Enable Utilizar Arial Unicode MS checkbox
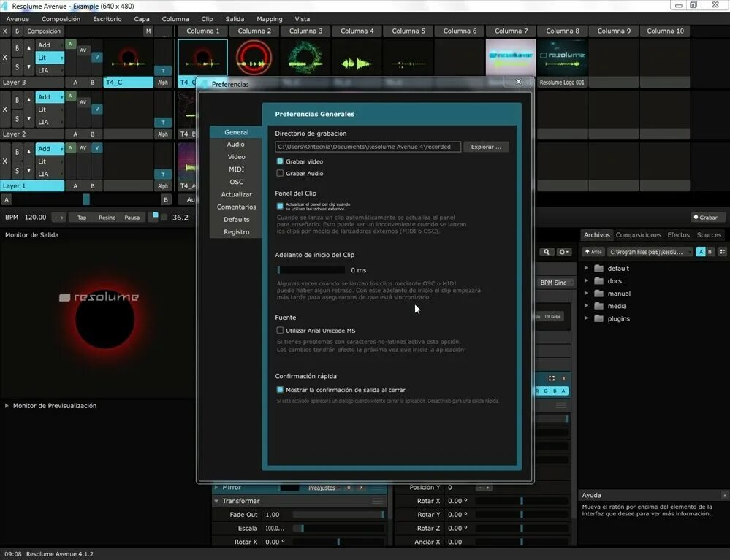The image size is (730, 560). pos(280,330)
